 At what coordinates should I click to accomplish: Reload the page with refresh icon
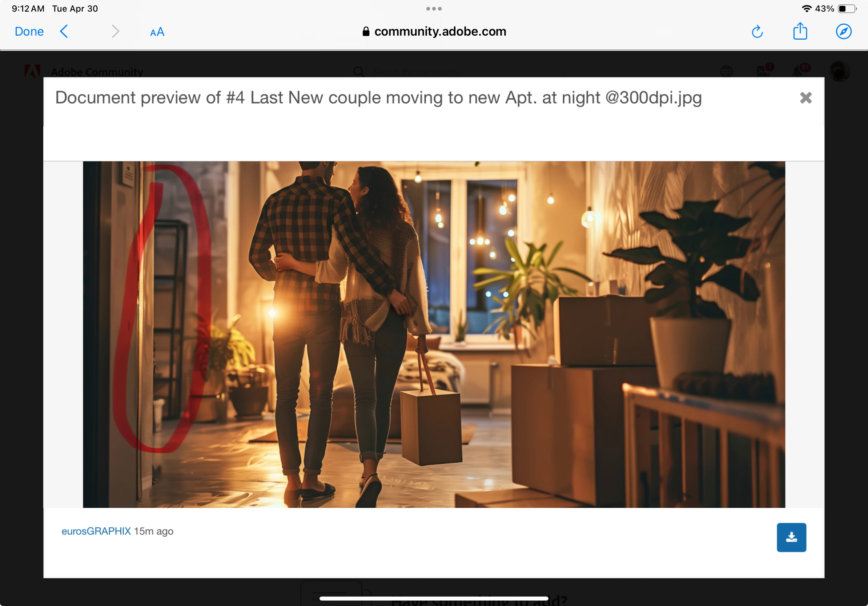coord(757,32)
